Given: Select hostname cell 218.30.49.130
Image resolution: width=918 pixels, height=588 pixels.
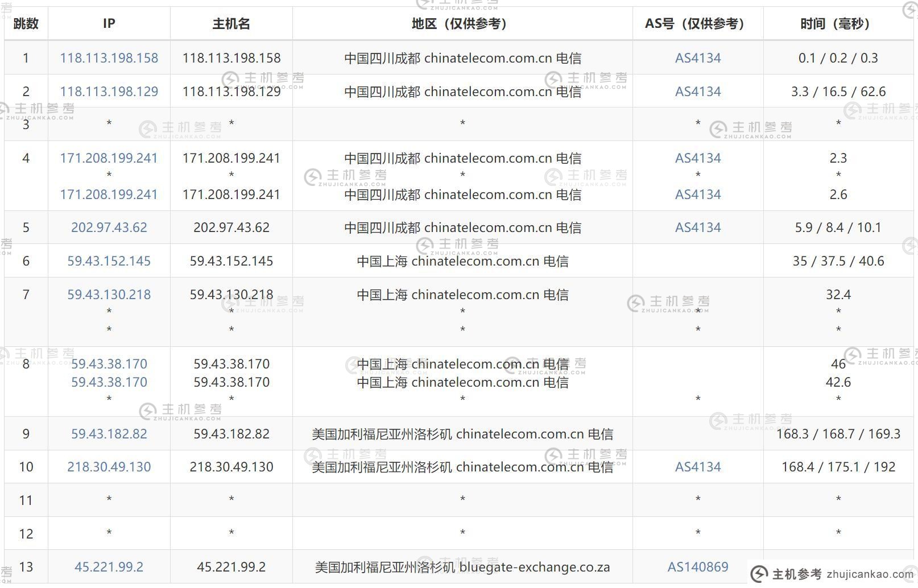Looking at the screenshot, I should tap(231, 467).
